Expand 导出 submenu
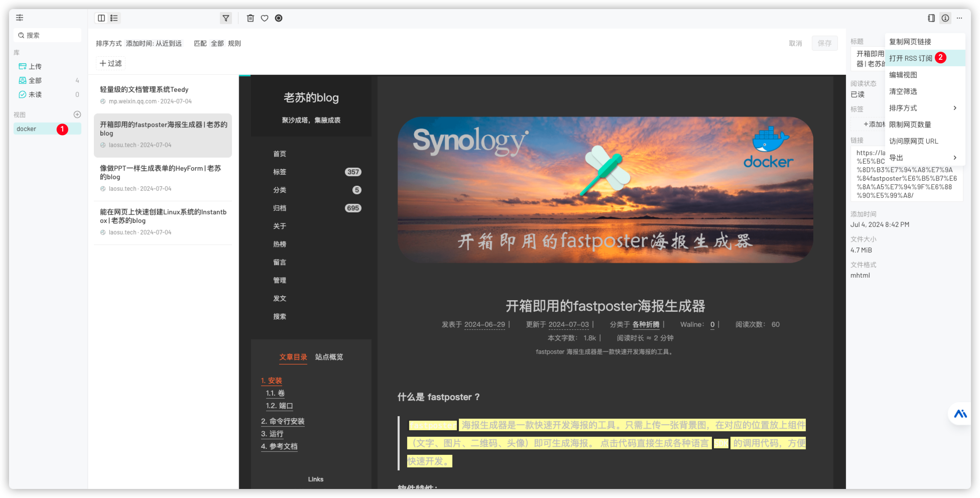Image resolution: width=980 pixels, height=498 pixels. pos(925,158)
